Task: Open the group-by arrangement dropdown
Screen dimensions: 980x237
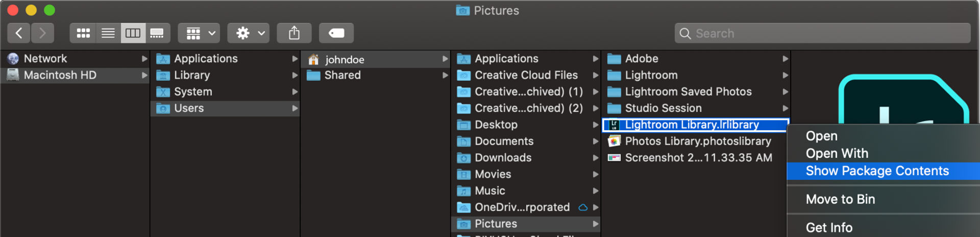Action: (x=199, y=33)
